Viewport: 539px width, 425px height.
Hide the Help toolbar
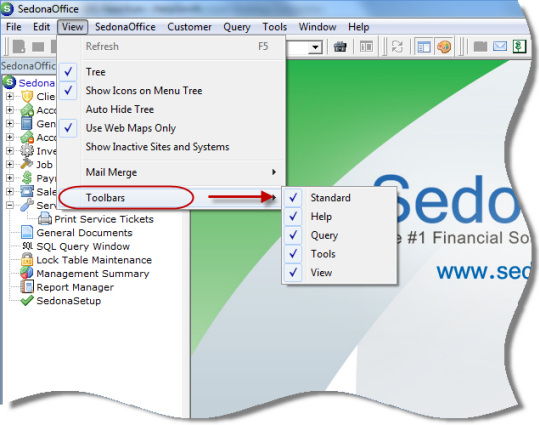point(339,216)
